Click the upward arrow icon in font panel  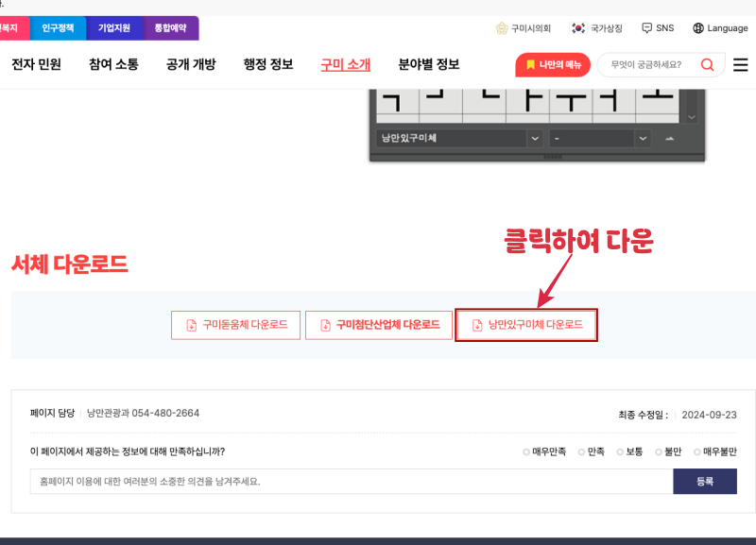[x=669, y=138]
